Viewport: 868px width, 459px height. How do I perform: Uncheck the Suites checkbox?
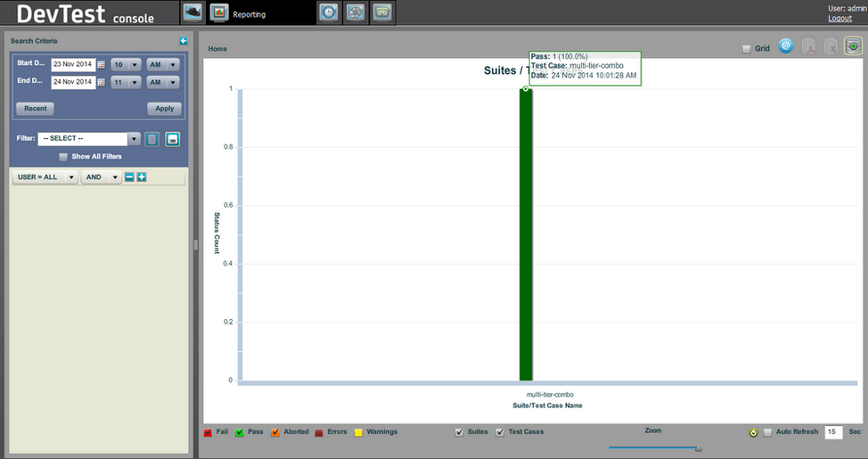click(x=459, y=432)
